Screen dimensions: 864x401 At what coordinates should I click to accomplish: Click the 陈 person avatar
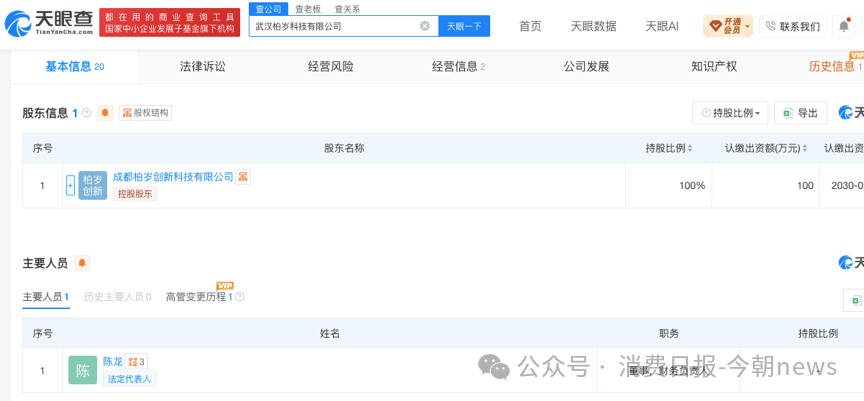[x=83, y=370]
